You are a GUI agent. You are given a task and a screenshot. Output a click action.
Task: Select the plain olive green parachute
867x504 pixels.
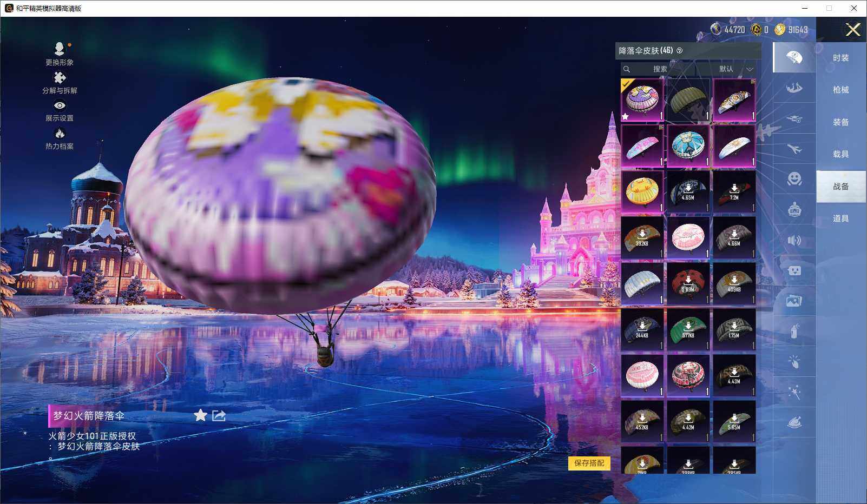(x=688, y=100)
